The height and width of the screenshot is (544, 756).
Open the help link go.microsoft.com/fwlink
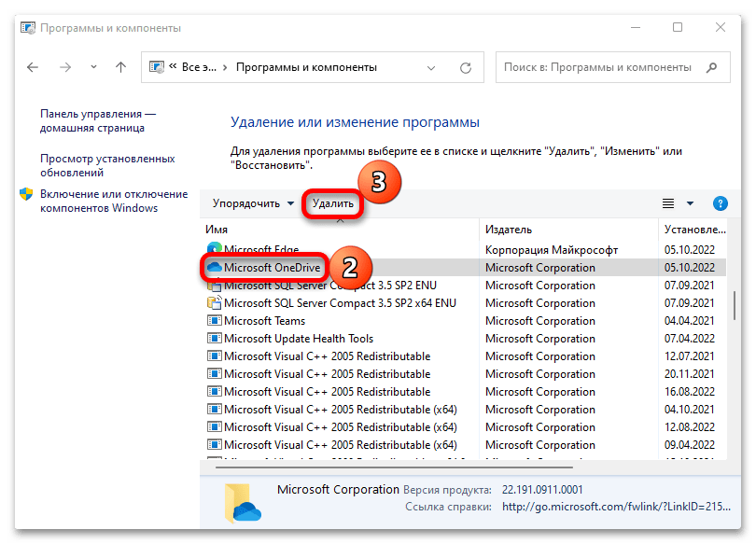coord(616,507)
